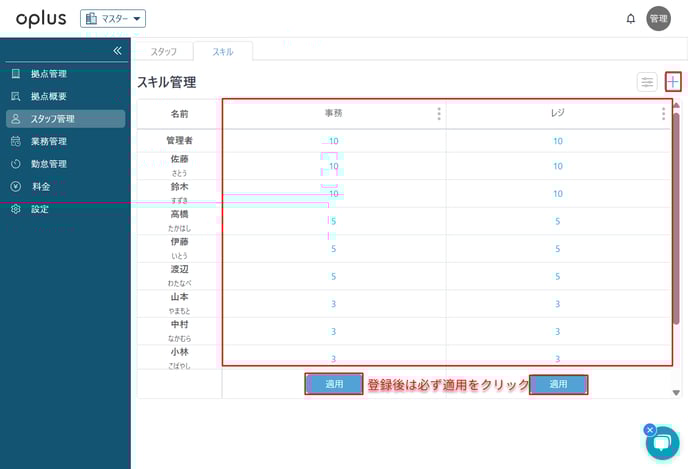The width and height of the screenshot is (688, 469).
Task: Navigate to 業務管理 menu item
Action: point(48,141)
